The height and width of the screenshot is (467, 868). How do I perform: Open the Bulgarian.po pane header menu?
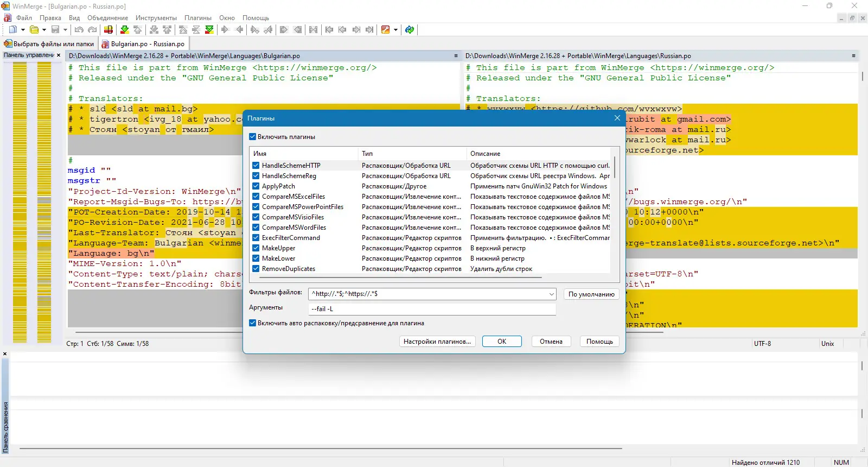point(456,56)
